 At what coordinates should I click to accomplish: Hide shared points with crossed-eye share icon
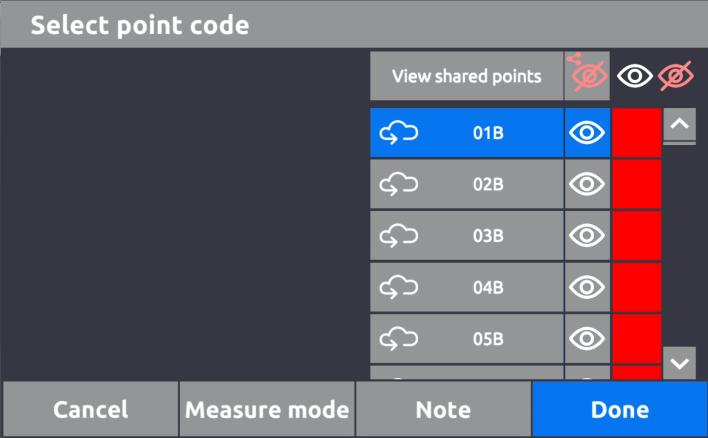(x=587, y=76)
